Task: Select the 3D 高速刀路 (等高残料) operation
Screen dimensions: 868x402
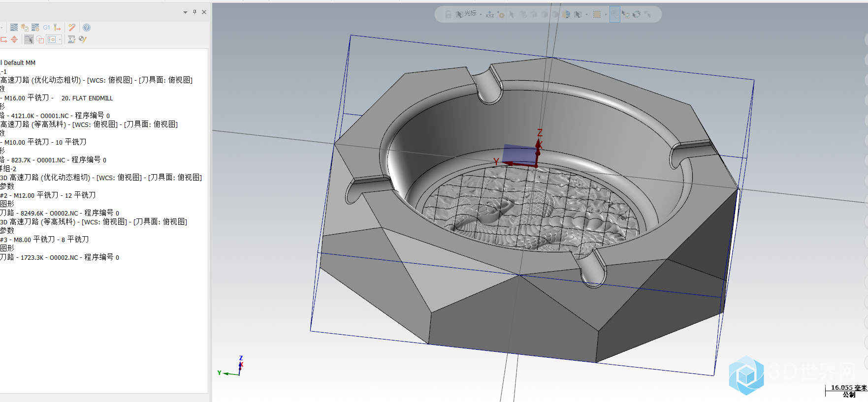Action: (x=94, y=222)
